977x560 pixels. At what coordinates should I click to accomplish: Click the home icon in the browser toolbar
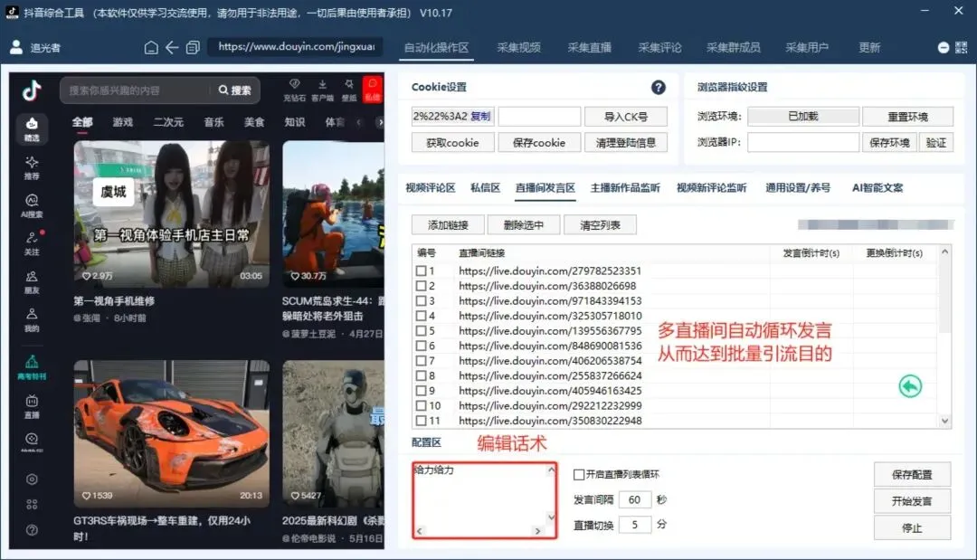pyautogui.click(x=151, y=47)
